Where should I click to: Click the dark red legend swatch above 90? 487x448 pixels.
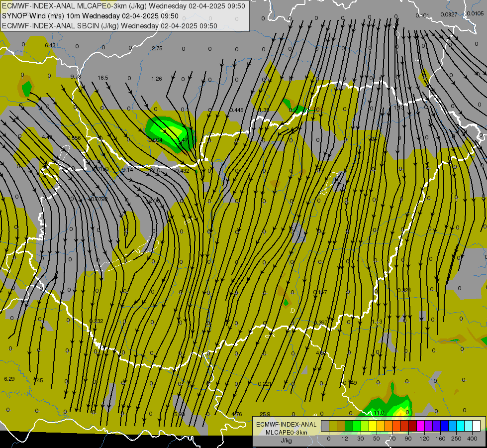412,426
